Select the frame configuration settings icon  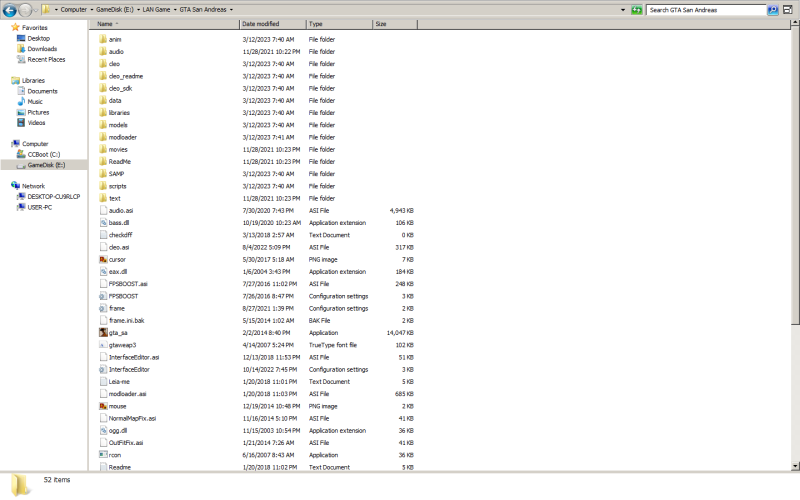tap(103, 308)
